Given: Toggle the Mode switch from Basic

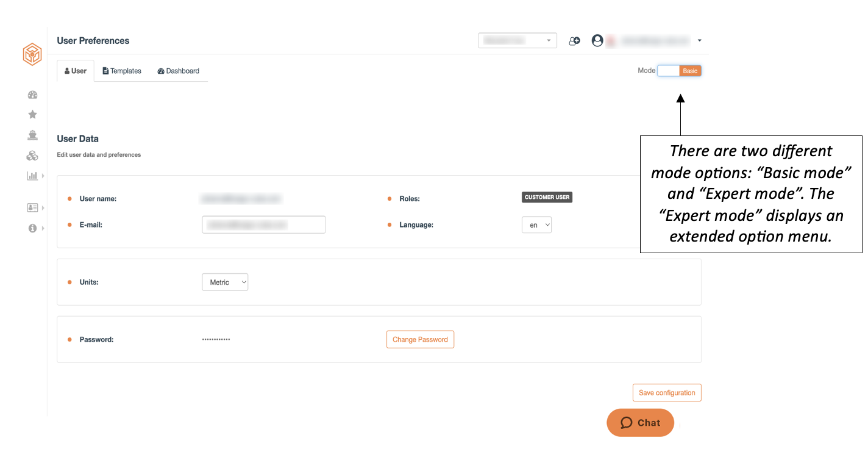Looking at the screenshot, I should 679,71.
